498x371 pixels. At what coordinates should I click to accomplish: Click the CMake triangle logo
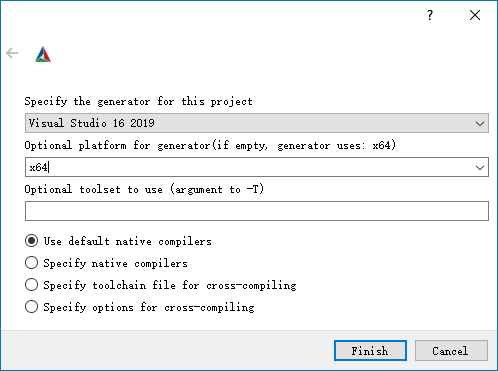coord(43,54)
